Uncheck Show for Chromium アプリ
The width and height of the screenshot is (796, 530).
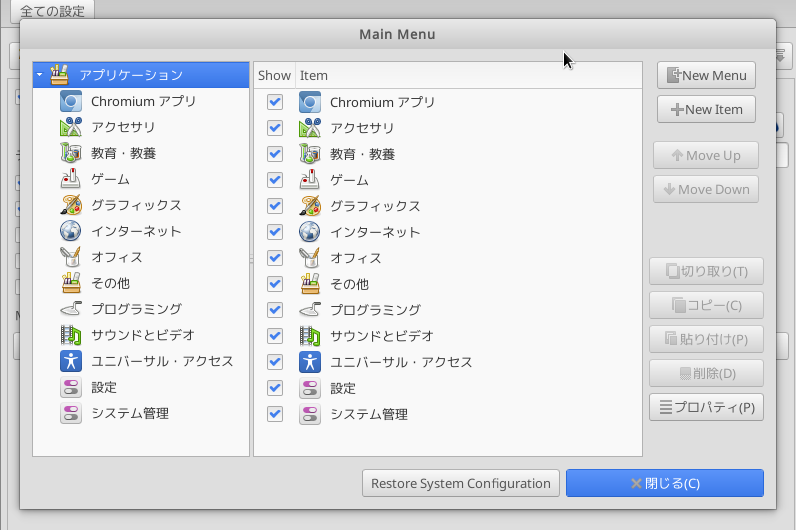[275, 102]
